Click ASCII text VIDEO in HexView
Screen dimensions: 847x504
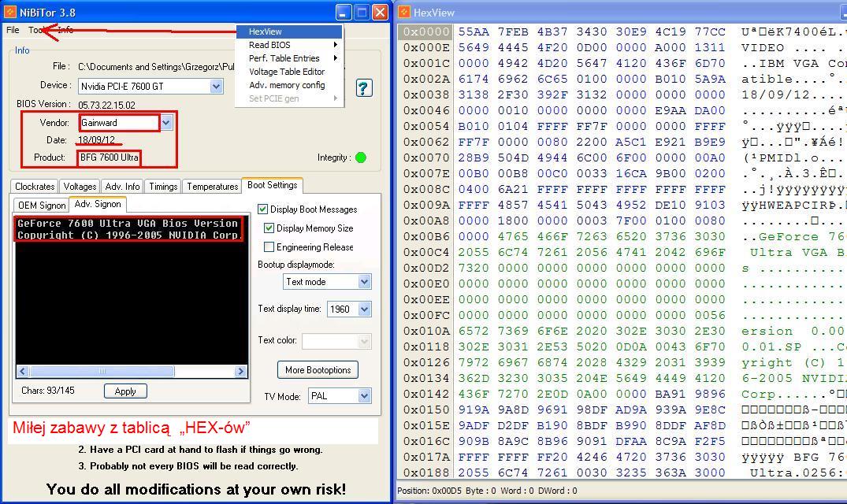(x=762, y=47)
